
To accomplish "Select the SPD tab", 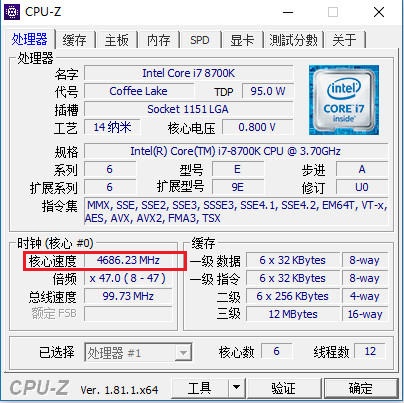I will coord(200,40).
